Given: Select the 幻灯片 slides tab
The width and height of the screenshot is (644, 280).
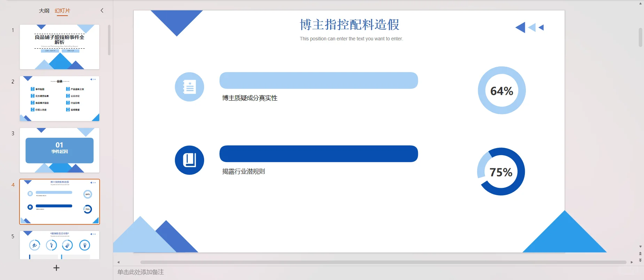Looking at the screenshot, I should (62, 11).
